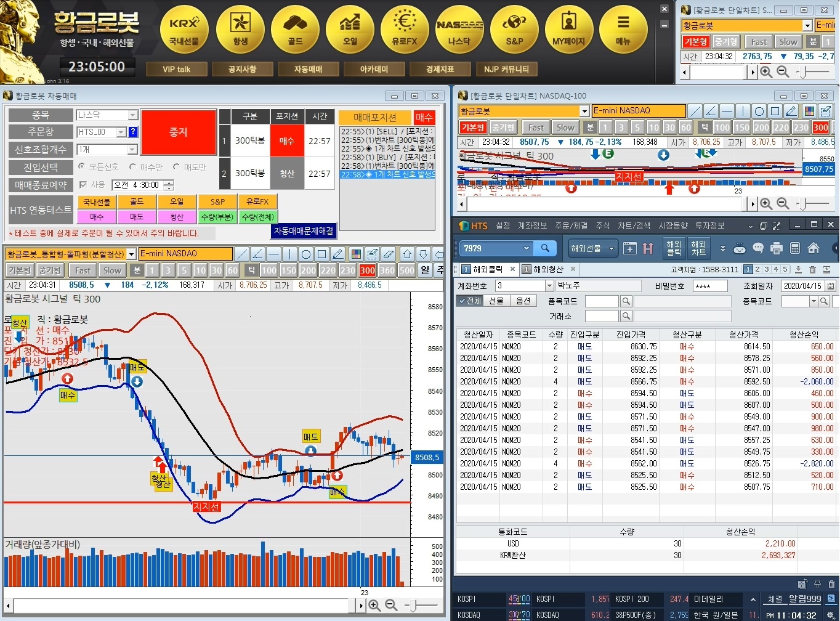This screenshot has width=840, height=621.
Task: Open the 항셍 gold menu icon
Action: point(240,30)
